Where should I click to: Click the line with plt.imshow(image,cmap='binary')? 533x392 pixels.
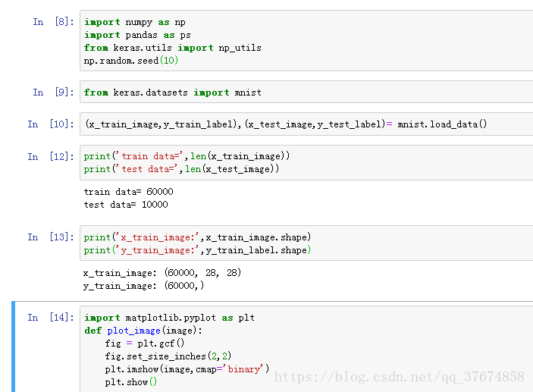point(187,369)
